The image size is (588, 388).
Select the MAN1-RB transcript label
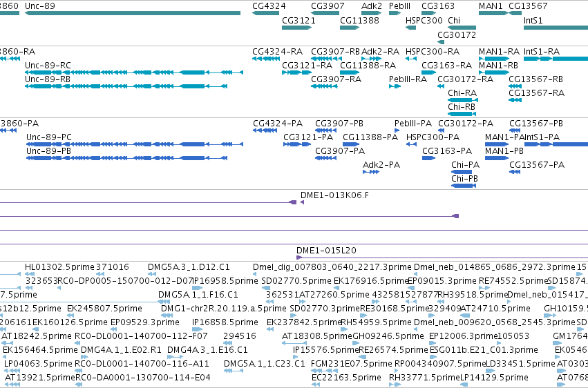coord(498,65)
